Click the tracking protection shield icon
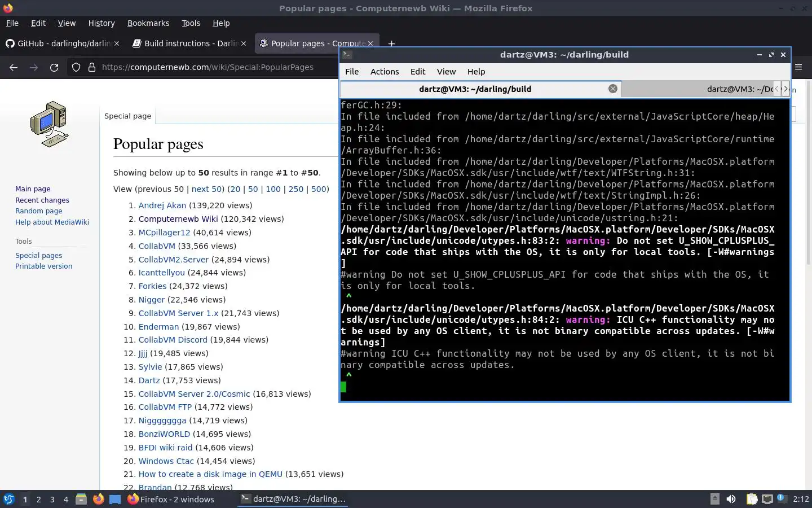 76,67
